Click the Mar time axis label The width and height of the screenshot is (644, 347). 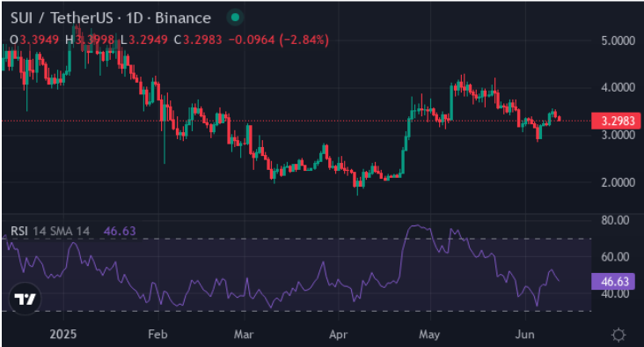[x=244, y=335]
